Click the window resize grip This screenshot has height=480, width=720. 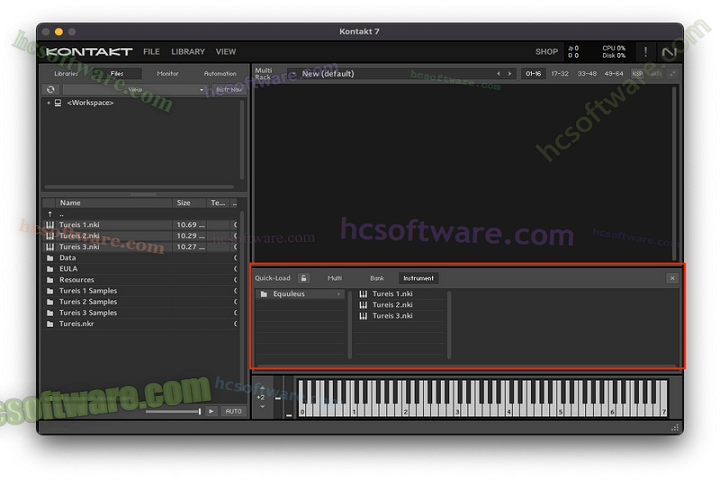[675, 427]
